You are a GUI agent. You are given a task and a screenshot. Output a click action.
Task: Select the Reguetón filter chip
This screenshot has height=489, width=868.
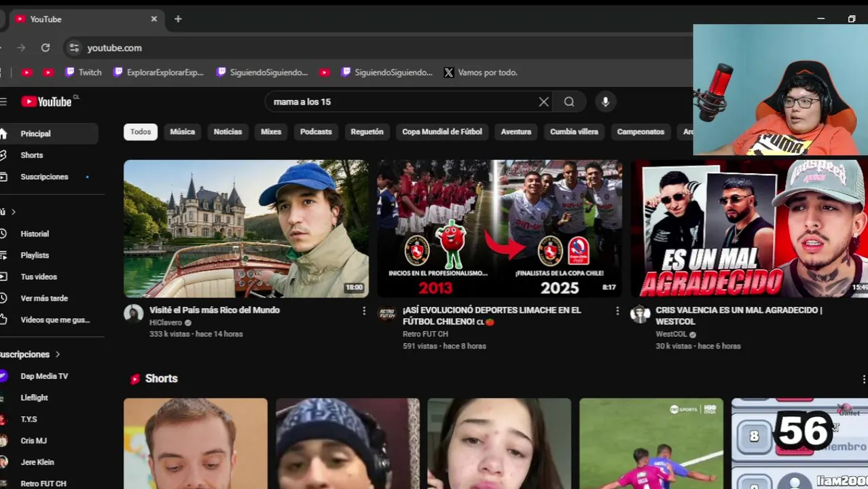pos(367,132)
